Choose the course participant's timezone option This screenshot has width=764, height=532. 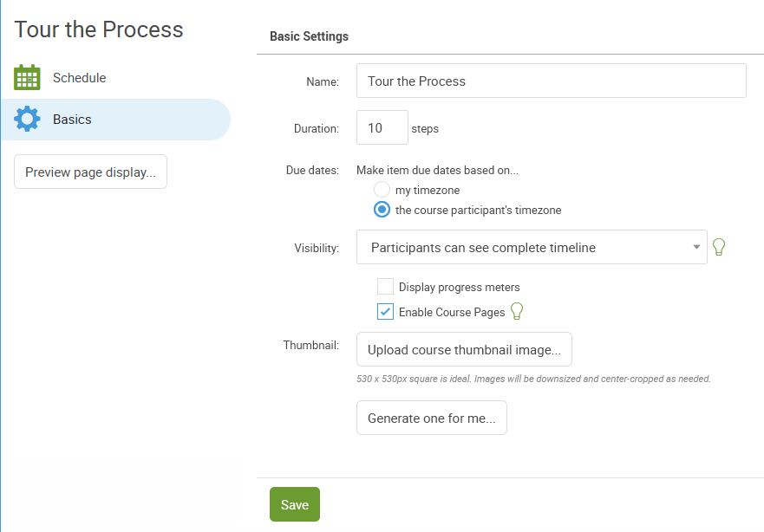point(382,210)
